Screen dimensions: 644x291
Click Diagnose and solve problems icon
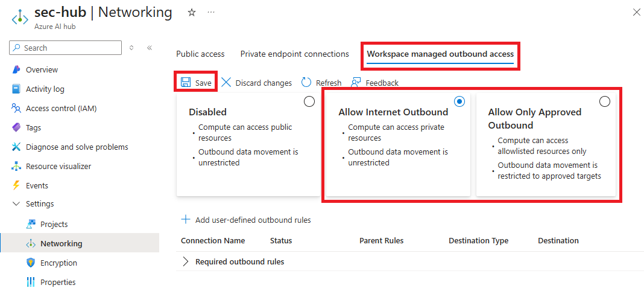point(16,147)
